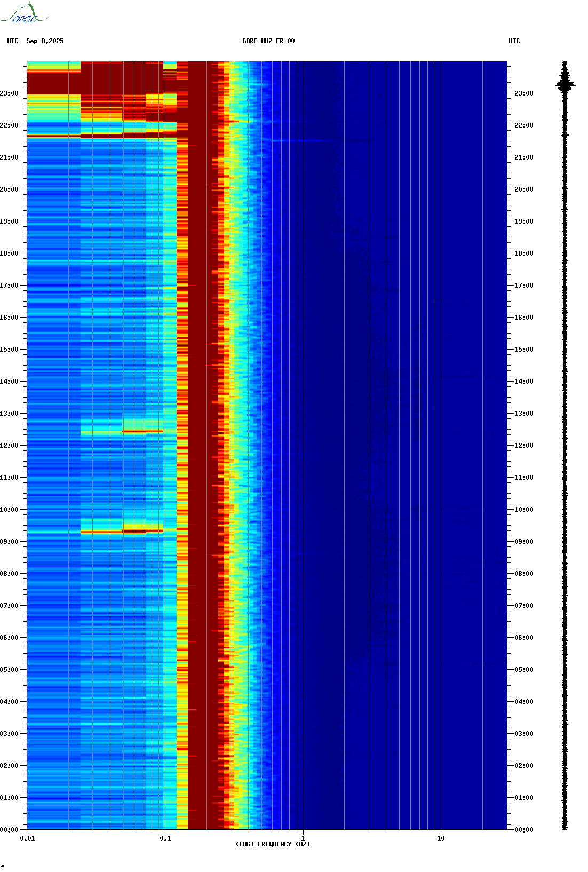The width and height of the screenshot is (588, 872).
Task: Click the 'Sep 8,2025' date label
Action: 45,41
